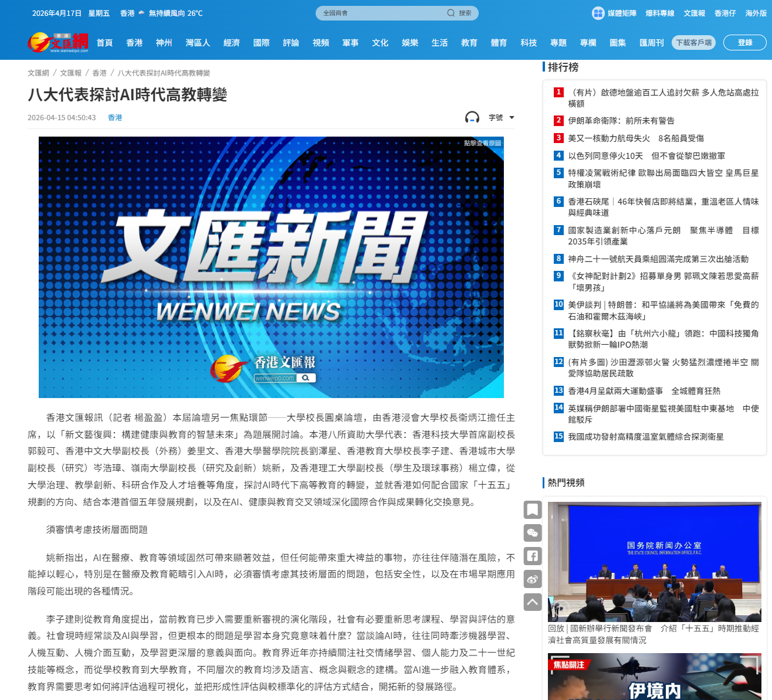Expand the 字號 font size dropdown
Image resolution: width=772 pixels, height=700 pixels.
pyautogui.click(x=502, y=117)
